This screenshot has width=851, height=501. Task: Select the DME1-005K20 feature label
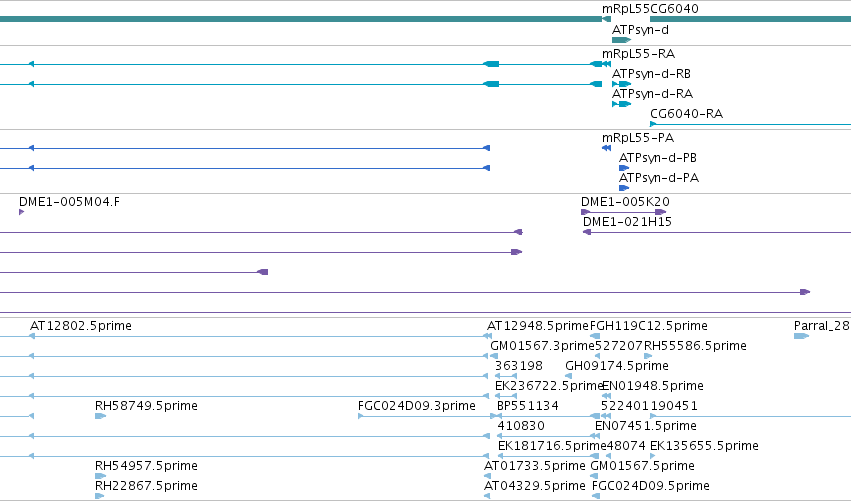click(625, 202)
